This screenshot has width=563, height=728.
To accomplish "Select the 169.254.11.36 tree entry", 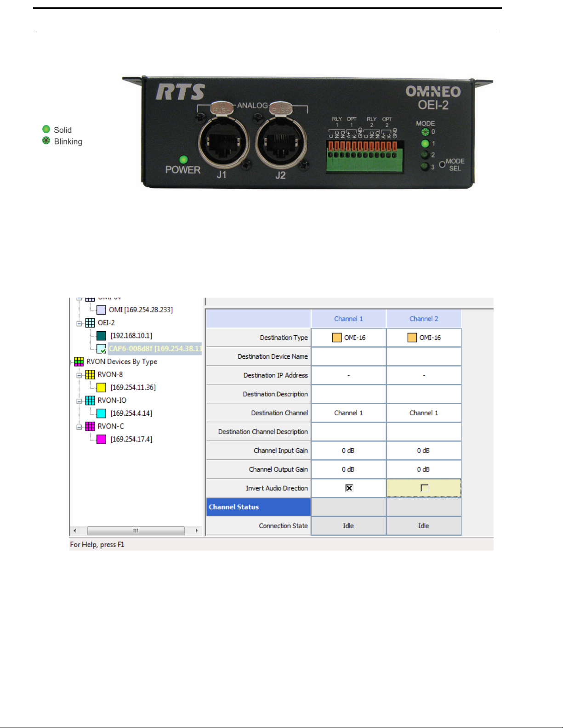I will coord(133,388).
